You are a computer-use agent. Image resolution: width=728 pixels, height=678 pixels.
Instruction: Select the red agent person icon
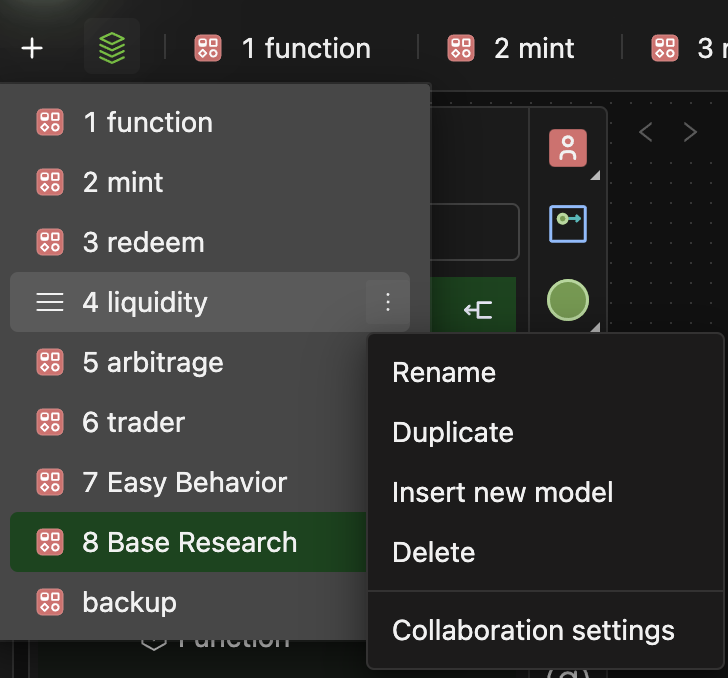[567, 149]
